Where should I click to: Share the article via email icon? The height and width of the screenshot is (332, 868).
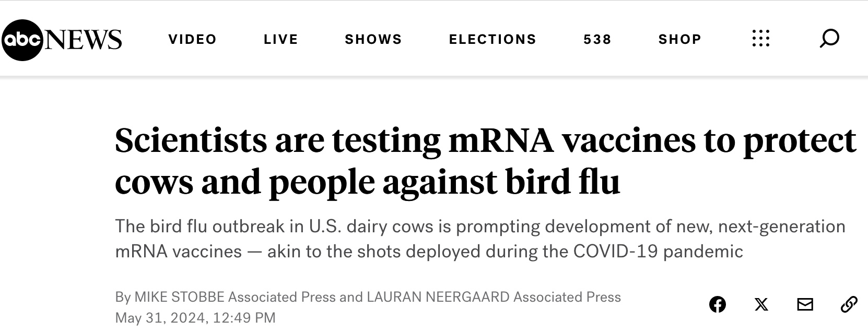coord(805,304)
